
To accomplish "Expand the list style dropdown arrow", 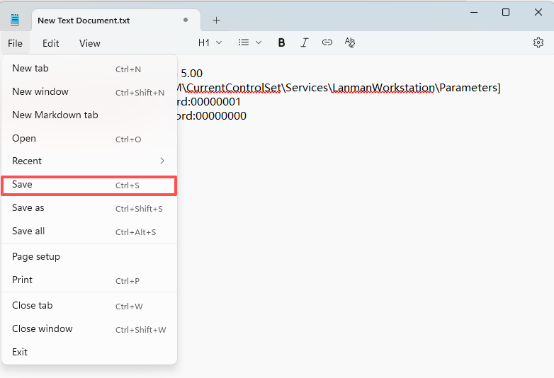I will (259, 43).
